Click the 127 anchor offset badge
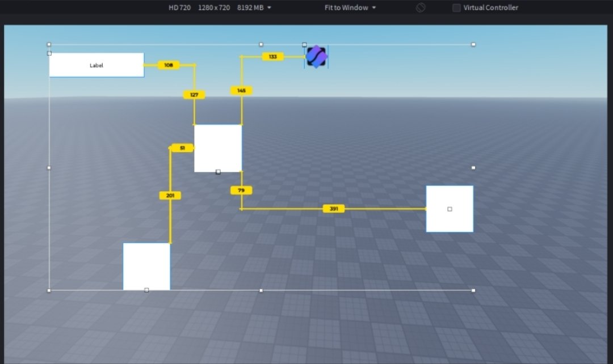This screenshot has height=364, width=613. click(195, 94)
